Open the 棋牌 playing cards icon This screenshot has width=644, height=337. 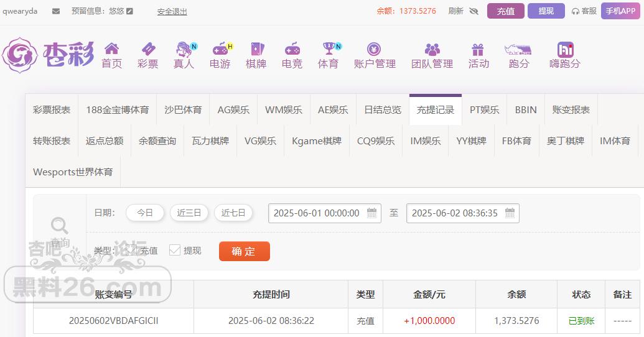pyautogui.click(x=256, y=49)
